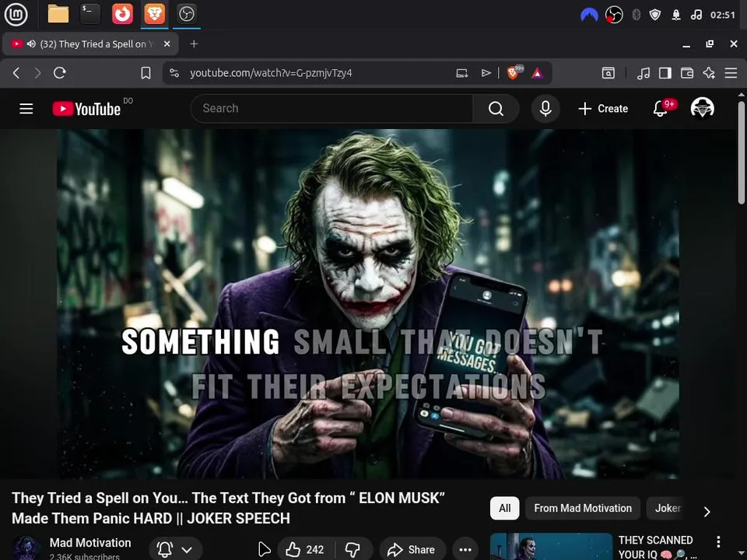Open the music note tray applet

(x=696, y=16)
